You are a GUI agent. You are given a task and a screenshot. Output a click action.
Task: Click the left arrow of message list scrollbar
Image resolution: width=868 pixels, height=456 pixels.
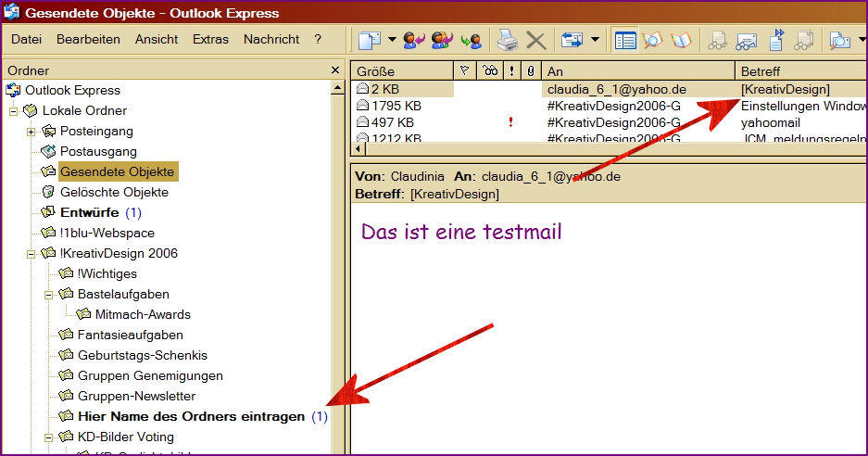click(359, 149)
